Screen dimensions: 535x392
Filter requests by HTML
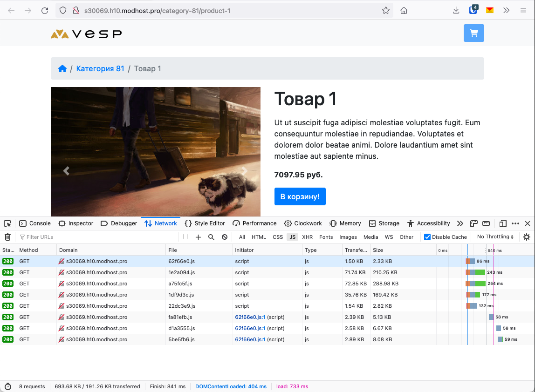tap(259, 237)
